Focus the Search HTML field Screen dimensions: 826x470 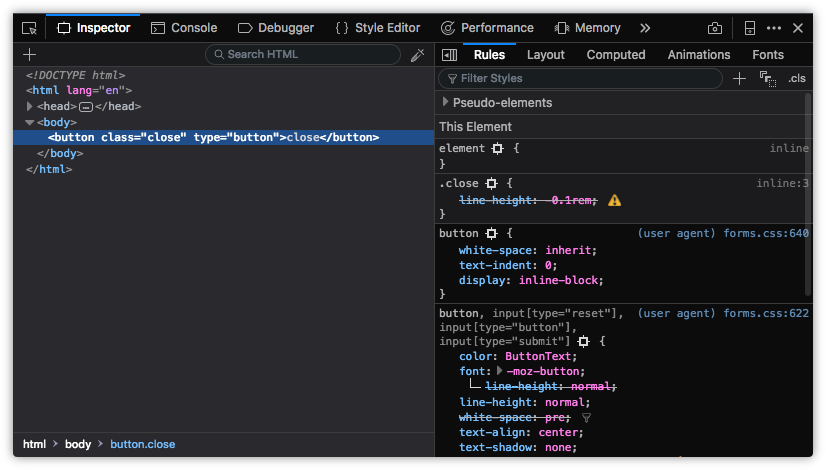point(305,54)
